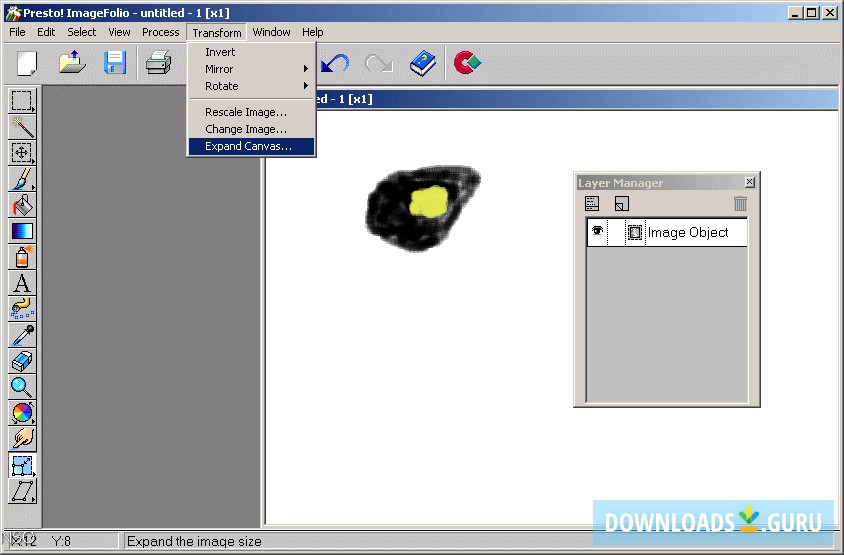844x555 pixels.
Task: Click the Layer Manager properties list icon
Action: coord(592,203)
